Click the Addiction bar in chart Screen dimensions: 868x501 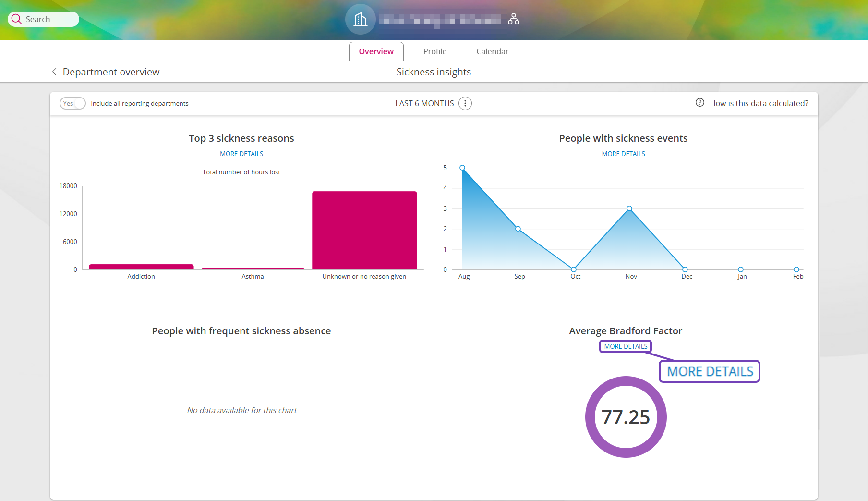pyautogui.click(x=141, y=267)
